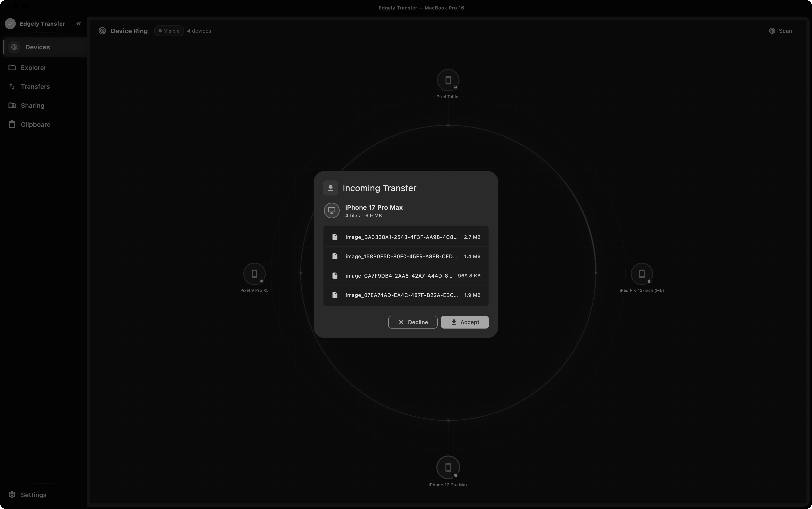Open the Devices section
Image resolution: width=812 pixels, height=509 pixels.
45,47
